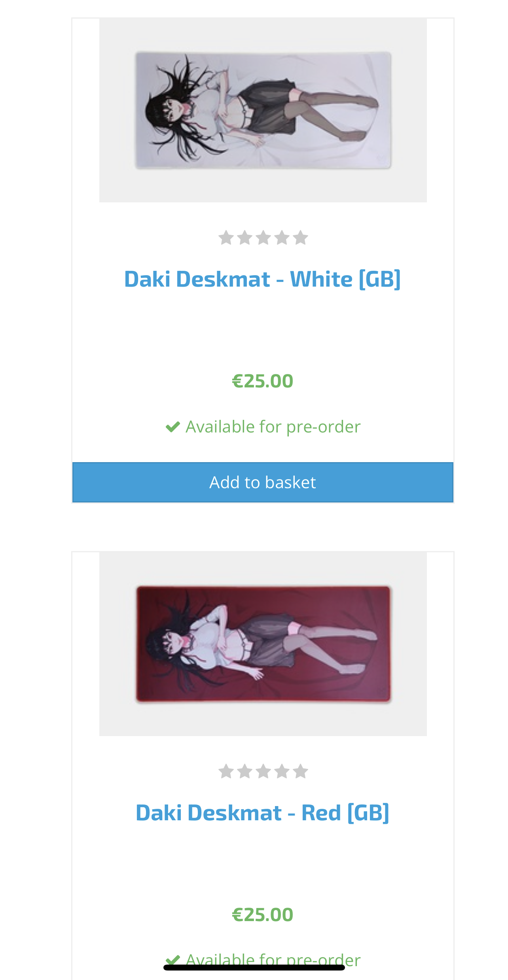Open the Daki Deskmat Red product image
This screenshot has height=980, width=508.
[263, 644]
